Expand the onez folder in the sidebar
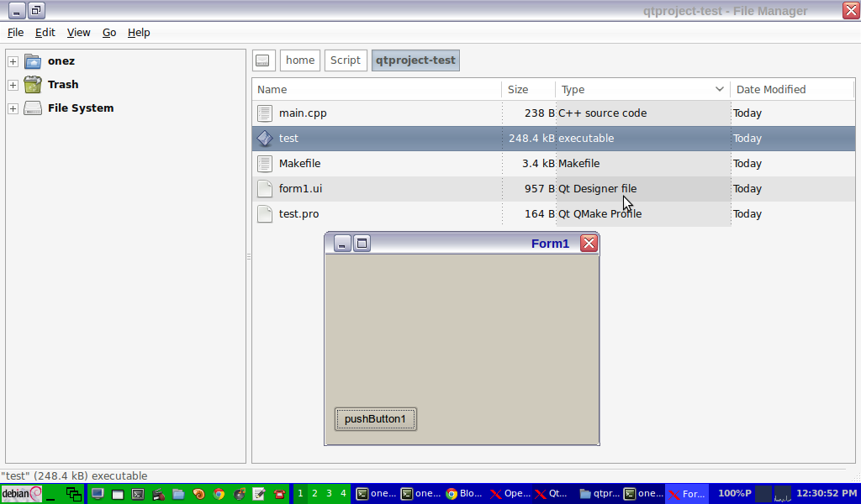The image size is (861, 504). [x=12, y=60]
